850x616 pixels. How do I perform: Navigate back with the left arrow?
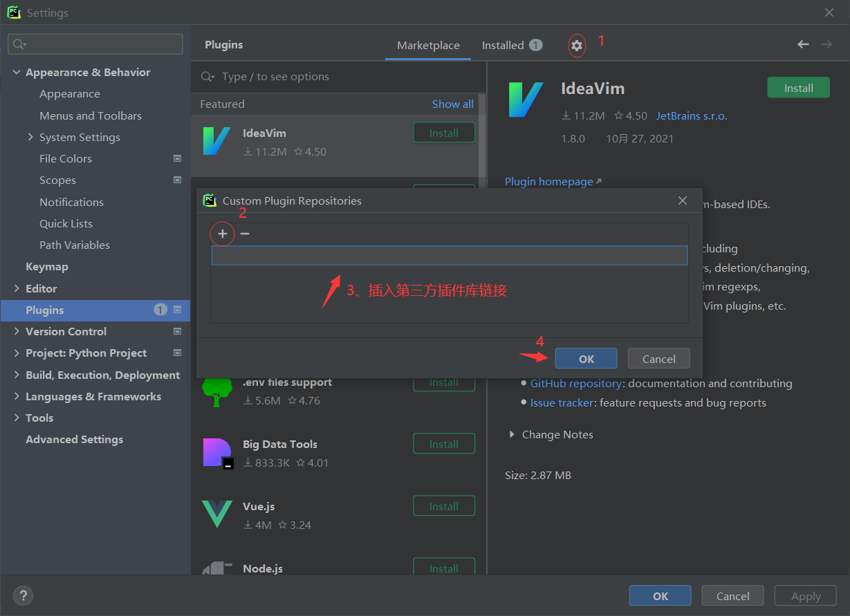pos(803,44)
